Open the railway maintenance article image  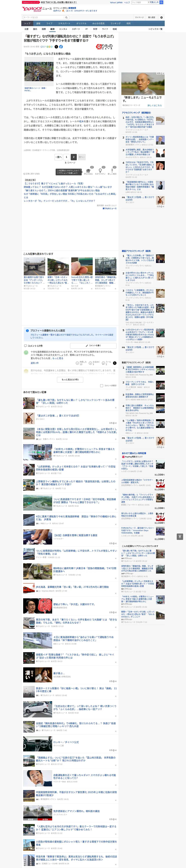(39, 72)
